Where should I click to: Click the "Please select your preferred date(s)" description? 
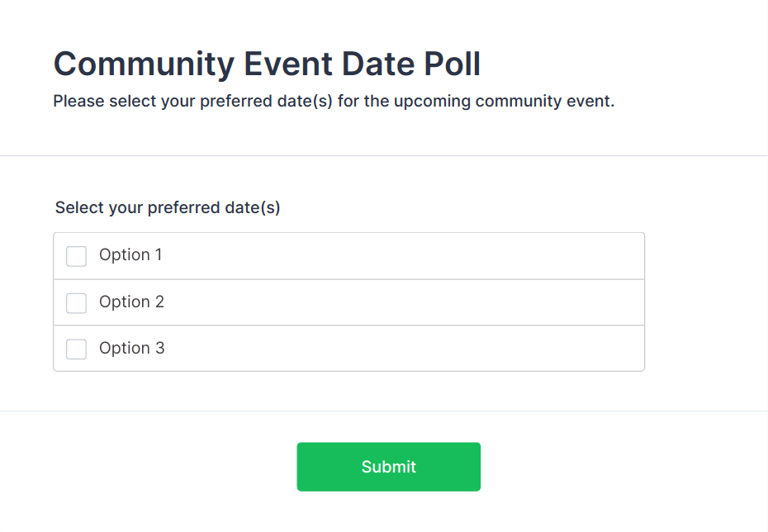[334, 102]
